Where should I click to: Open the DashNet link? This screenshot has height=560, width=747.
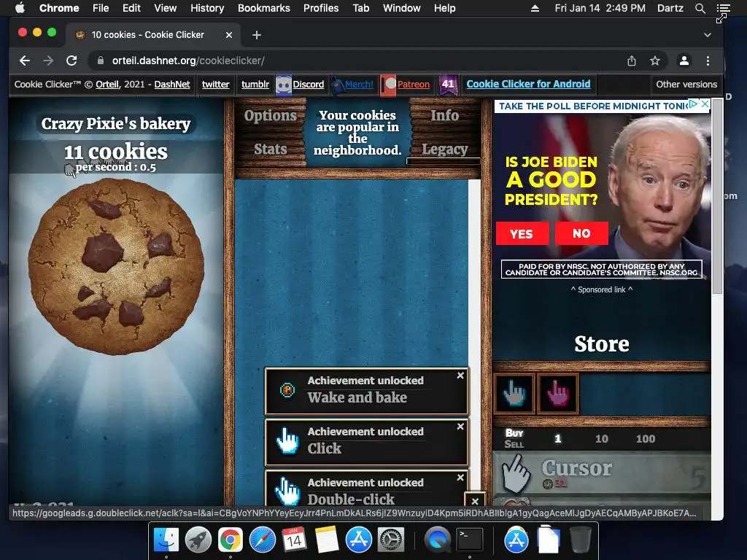coord(172,85)
